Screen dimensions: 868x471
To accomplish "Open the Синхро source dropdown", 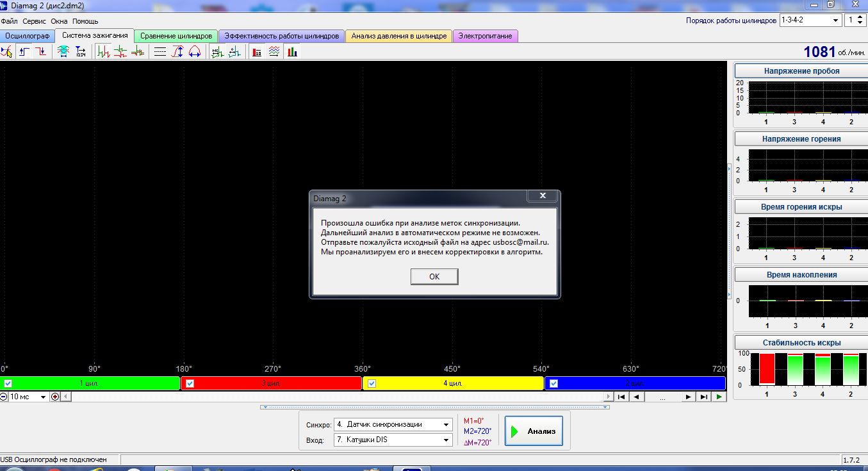I will 393,424.
